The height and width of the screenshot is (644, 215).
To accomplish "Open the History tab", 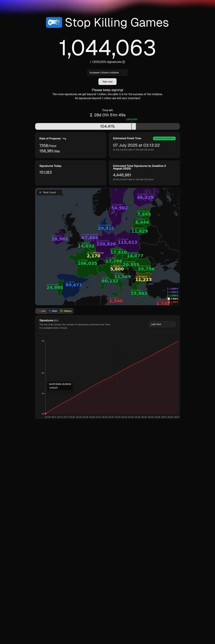I will [66, 311].
